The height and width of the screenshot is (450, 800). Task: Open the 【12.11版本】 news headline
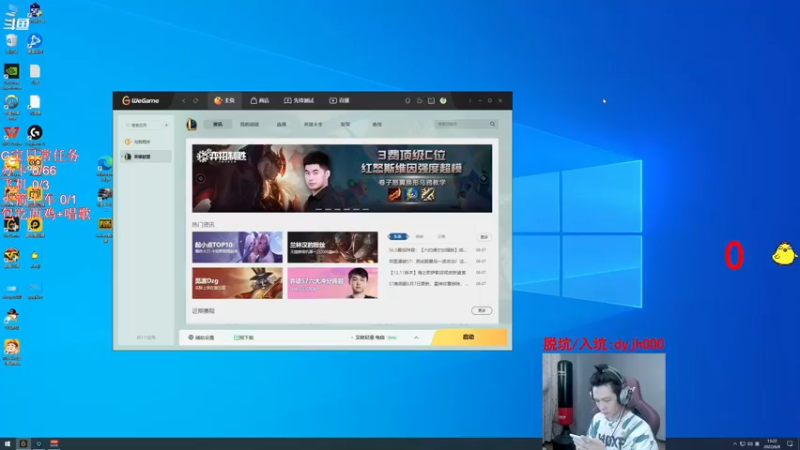coord(428,272)
